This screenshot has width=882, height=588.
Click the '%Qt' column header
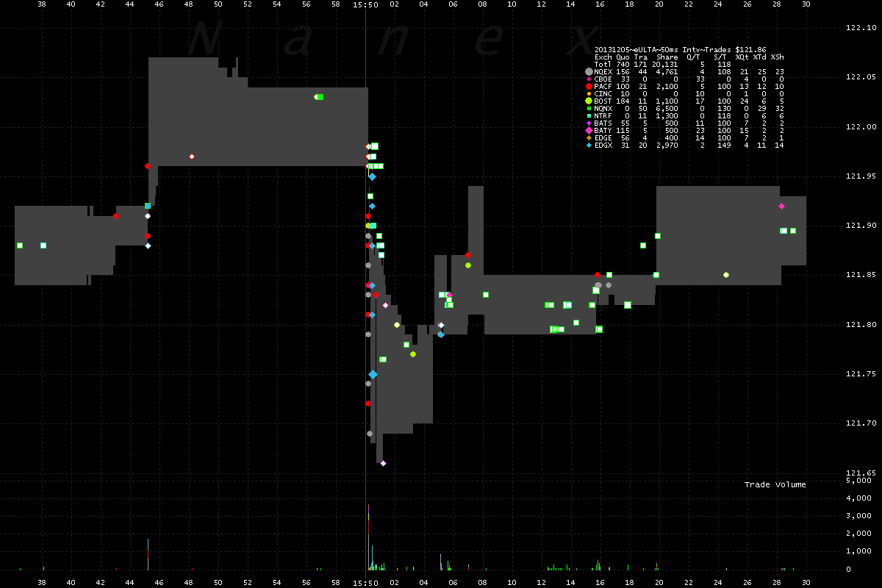pos(742,57)
